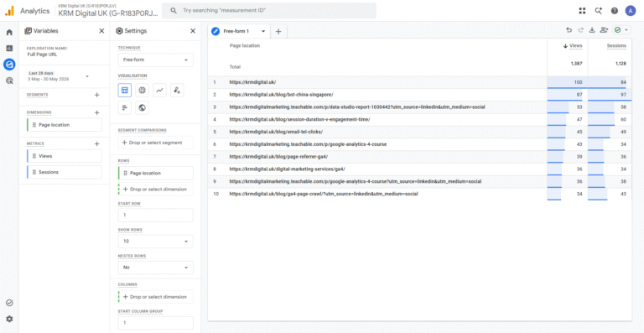Select the Line chart visualisation icon

tap(159, 90)
